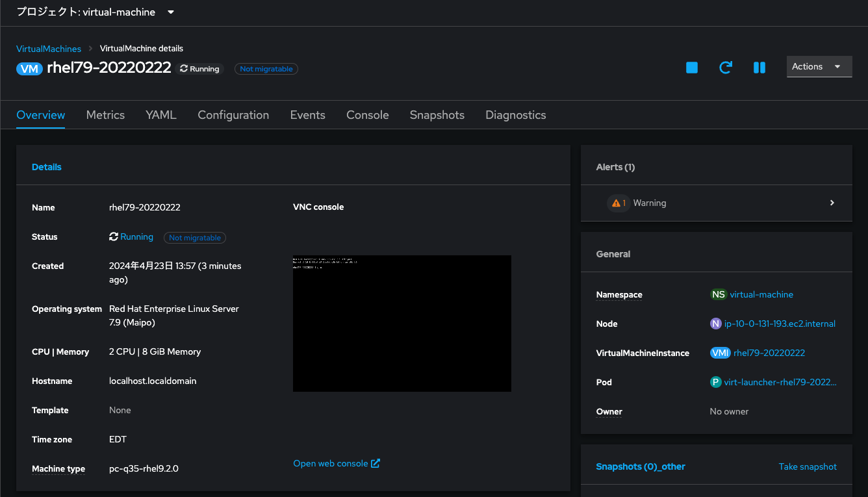Open VirtualMachineInstance rhel79-20220222 link
This screenshot has height=497, width=868.
tap(769, 353)
